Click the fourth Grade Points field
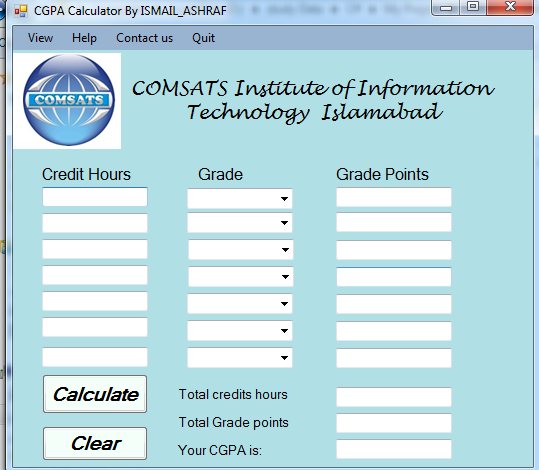Viewport: 539px width, 470px height. 394,277
